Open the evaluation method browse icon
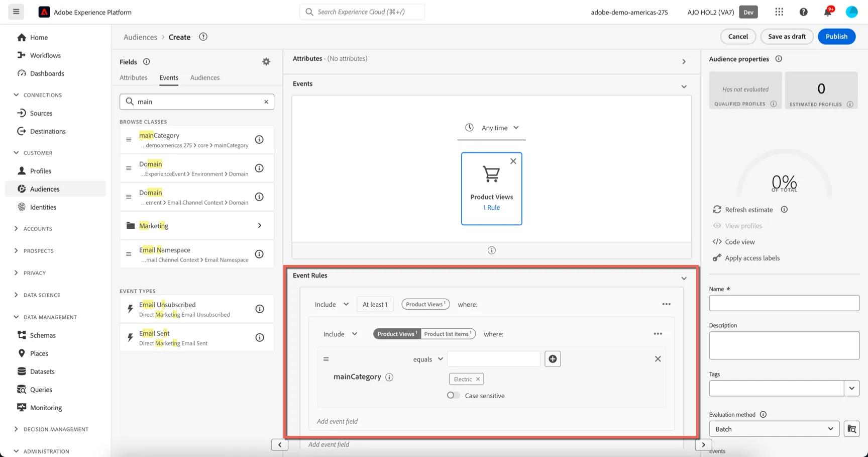Viewport: 868px width, 457px height. click(x=851, y=429)
